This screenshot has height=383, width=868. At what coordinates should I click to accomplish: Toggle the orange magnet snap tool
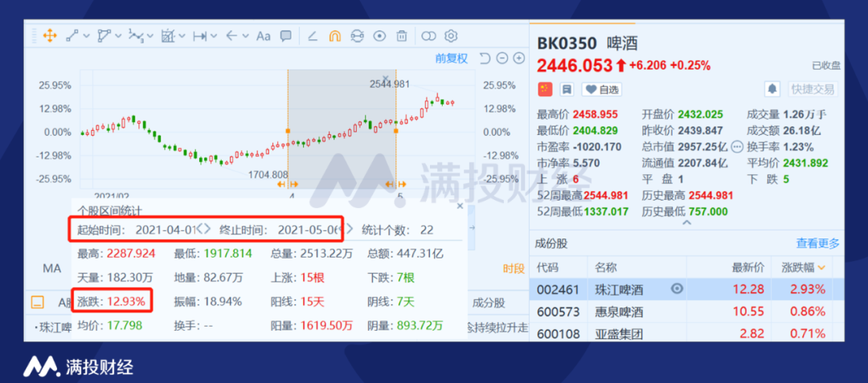[x=335, y=36]
